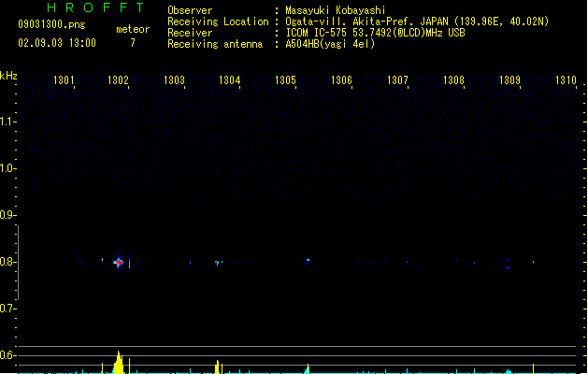
Task: Click the yellow intensity peak before 1304
Action: pyautogui.click(x=217, y=367)
